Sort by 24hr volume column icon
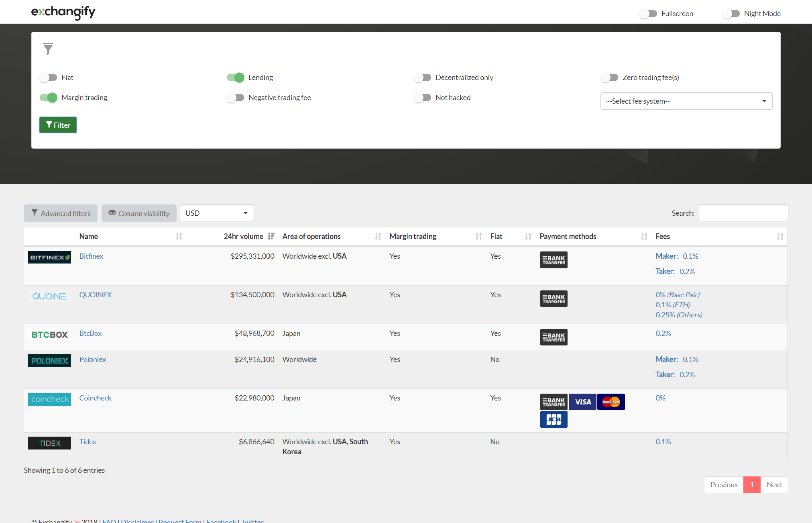Viewport: 812px width, 523px height. pyautogui.click(x=271, y=236)
